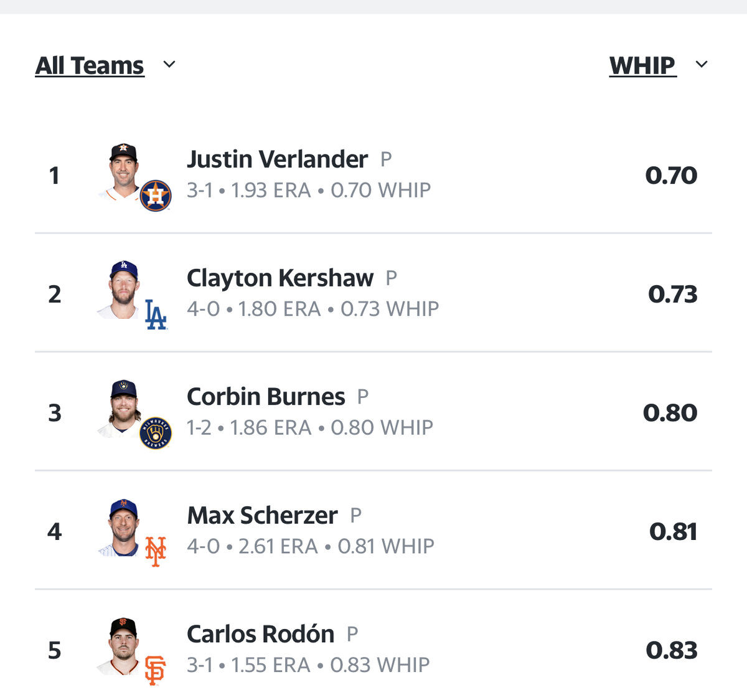Screen dimensions: 747x700
Task: Expand the All Teams filter chevron
Action: [169, 64]
